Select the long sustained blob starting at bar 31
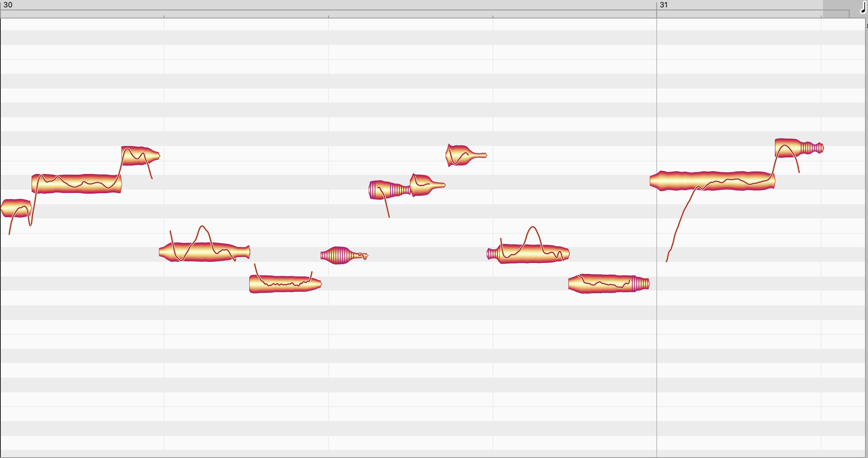This screenshot has height=458, width=868. coord(712,181)
